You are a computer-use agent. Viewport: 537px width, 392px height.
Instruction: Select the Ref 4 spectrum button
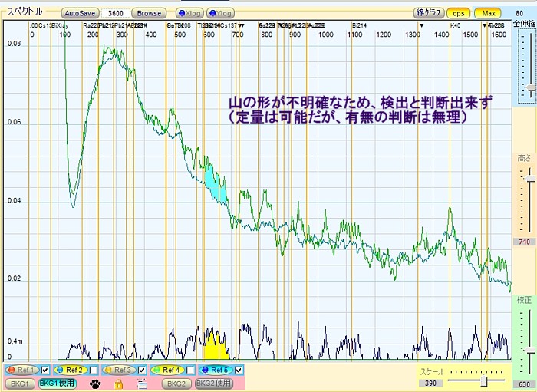[x=168, y=370]
